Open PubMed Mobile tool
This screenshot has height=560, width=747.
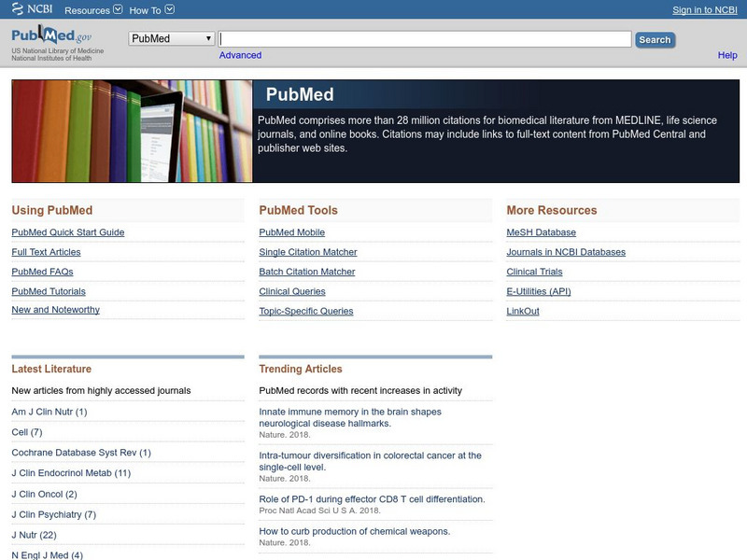click(291, 232)
